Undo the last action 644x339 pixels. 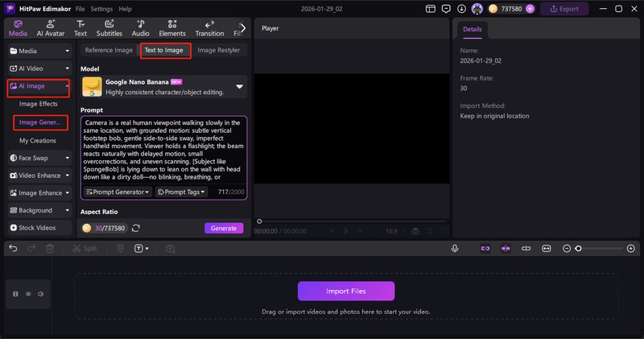point(13,249)
